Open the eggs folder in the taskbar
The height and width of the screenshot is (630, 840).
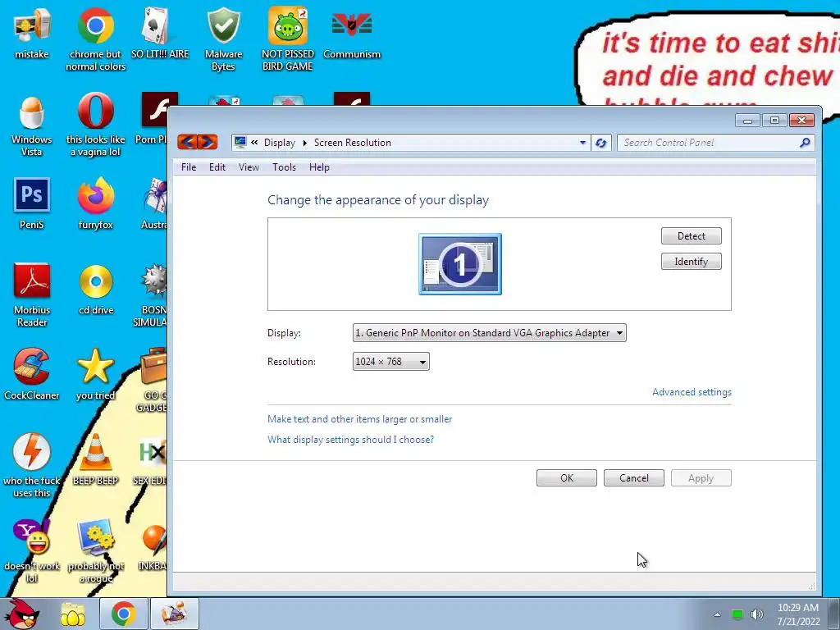(73, 614)
